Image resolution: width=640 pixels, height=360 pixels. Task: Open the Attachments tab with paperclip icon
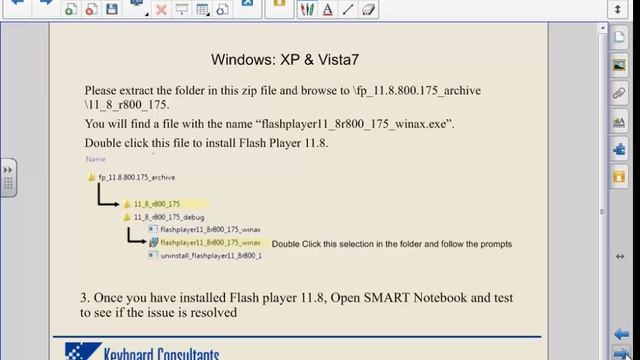[619, 93]
